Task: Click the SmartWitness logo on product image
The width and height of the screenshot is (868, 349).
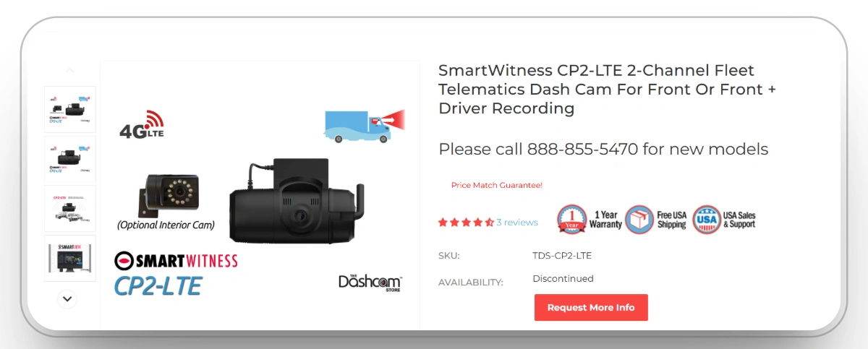Action: pyautogui.click(x=176, y=260)
